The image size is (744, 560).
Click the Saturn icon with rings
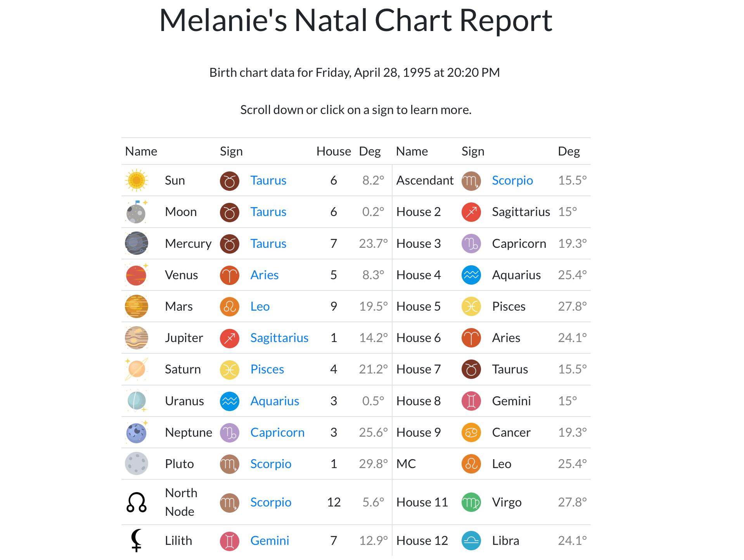tap(137, 369)
